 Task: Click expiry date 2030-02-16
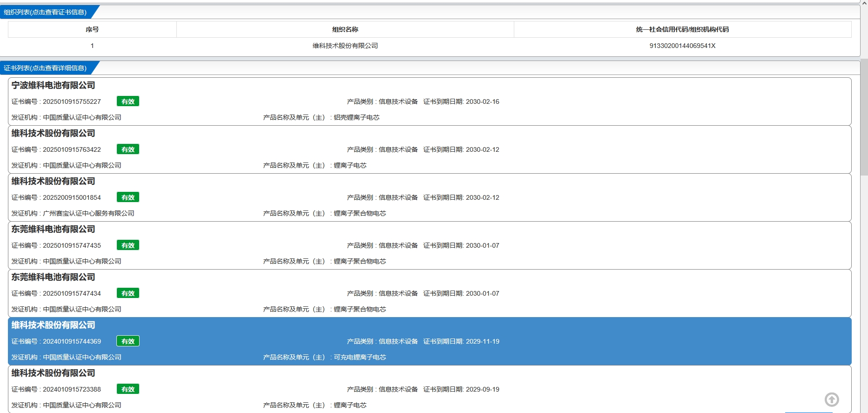(483, 102)
